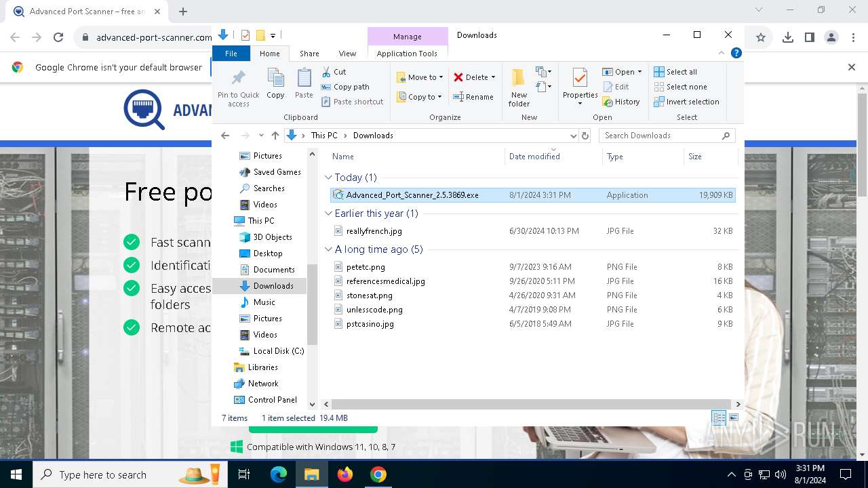
Task: Expand address bar history dropdown
Action: click(574, 136)
